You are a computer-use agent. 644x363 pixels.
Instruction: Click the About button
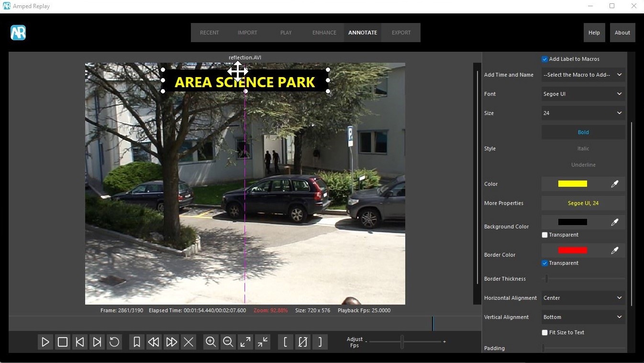pos(622,33)
